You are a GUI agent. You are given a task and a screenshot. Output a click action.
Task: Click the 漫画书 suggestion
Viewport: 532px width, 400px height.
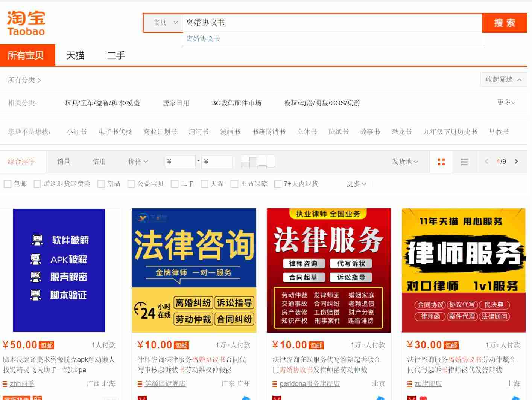click(x=230, y=132)
